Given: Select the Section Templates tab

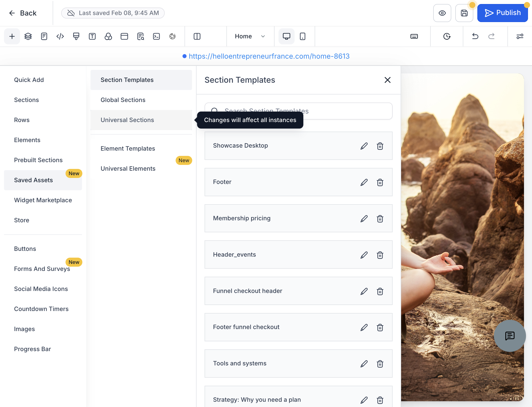Looking at the screenshot, I should click(x=141, y=80).
